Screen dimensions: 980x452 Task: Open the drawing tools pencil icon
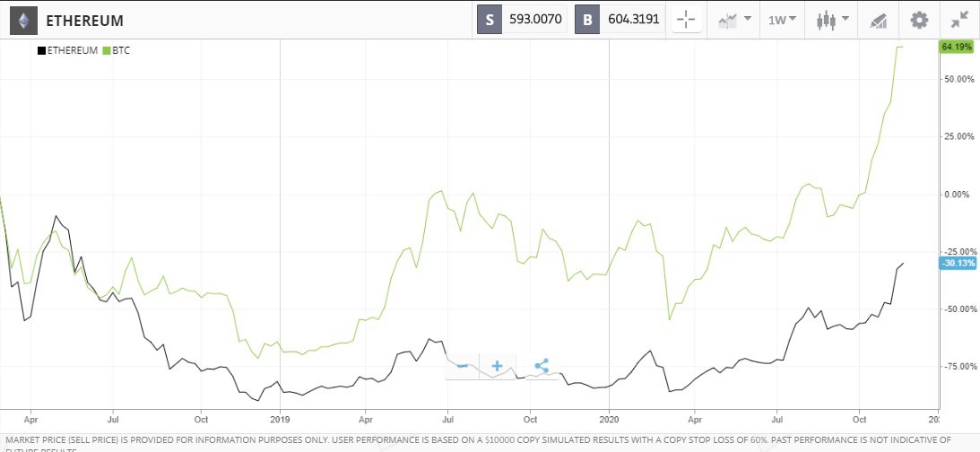[x=878, y=20]
